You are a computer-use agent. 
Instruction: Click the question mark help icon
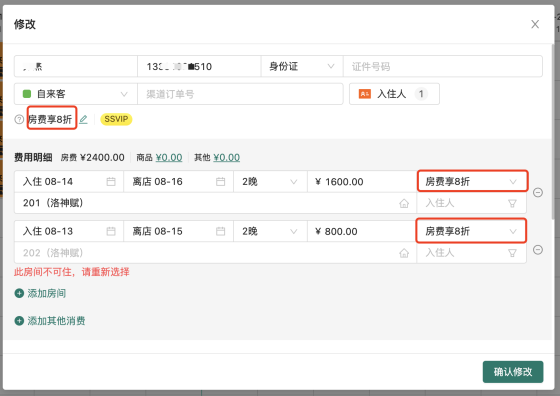(19, 119)
